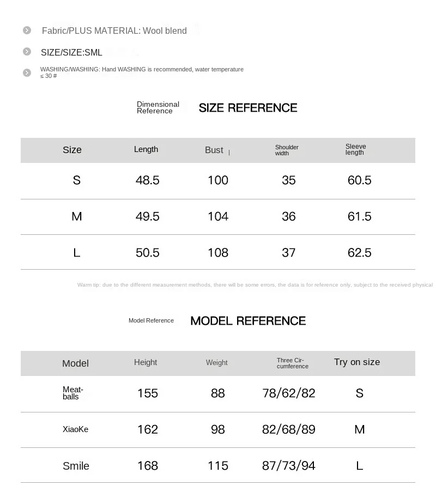Click the bust value 104 in size M row

tap(218, 217)
